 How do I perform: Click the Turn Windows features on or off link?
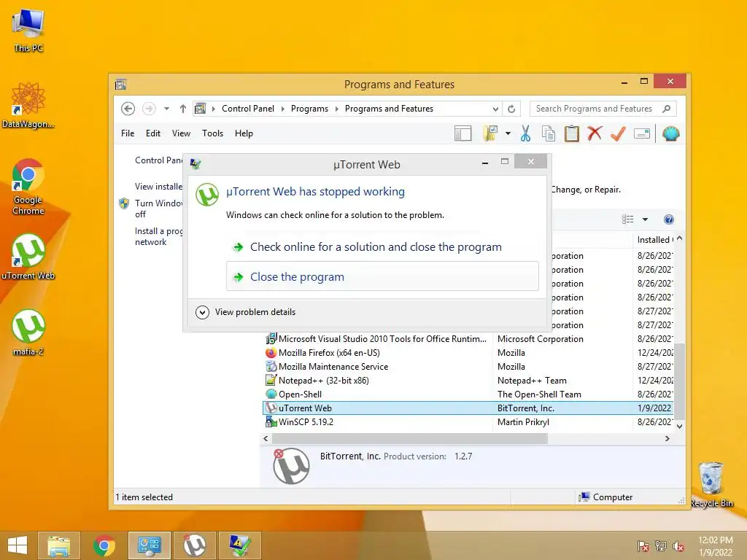[158, 209]
